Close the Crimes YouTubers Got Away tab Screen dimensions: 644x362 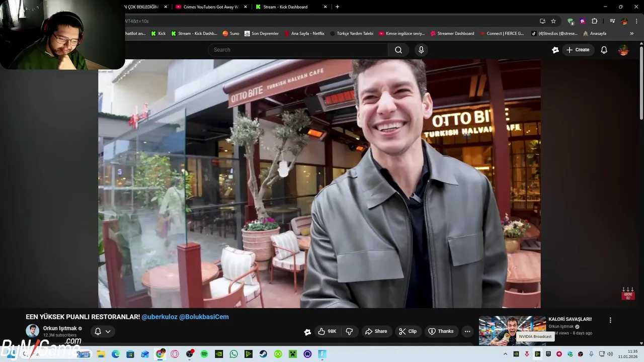click(246, 7)
